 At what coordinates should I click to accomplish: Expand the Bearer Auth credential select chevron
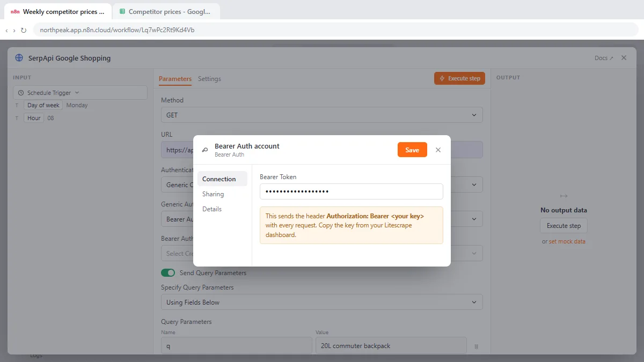(x=474, y=254)
